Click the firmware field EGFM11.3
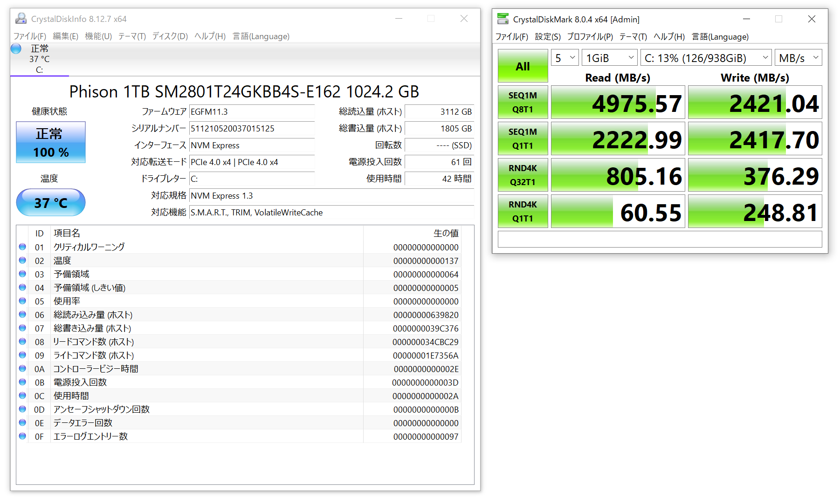 (x=252, y=112)
